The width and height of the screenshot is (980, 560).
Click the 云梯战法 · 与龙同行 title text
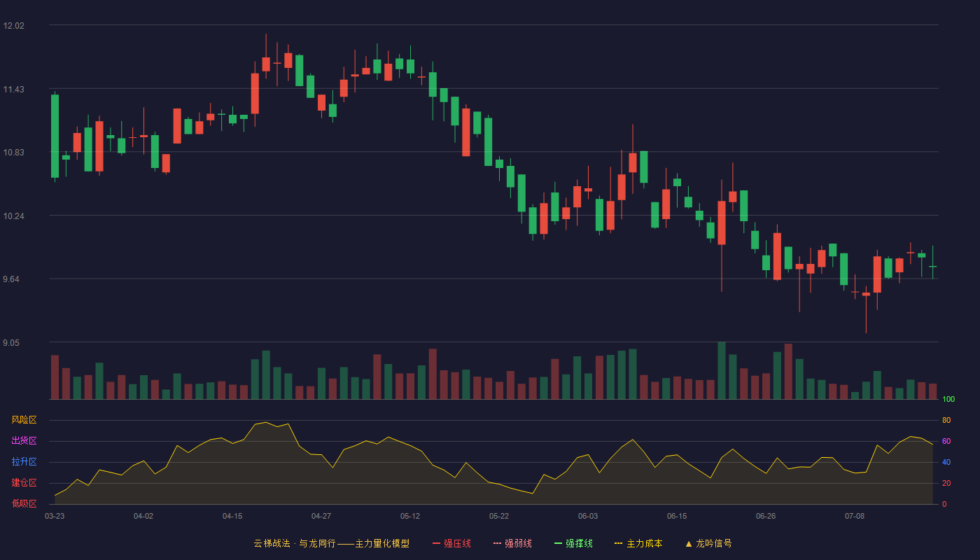coord(294,543)
